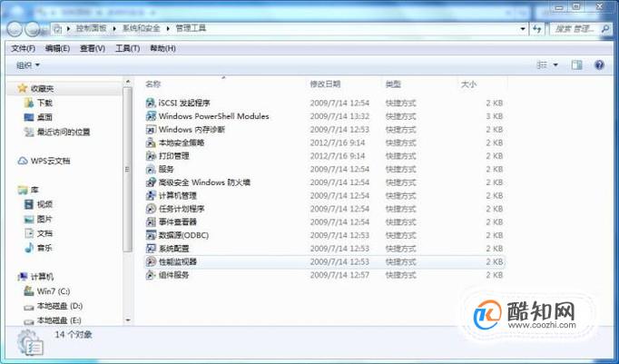619x364 pixels.
Task: Select the 性能监视器 icon
Action: tap(151, 261)
